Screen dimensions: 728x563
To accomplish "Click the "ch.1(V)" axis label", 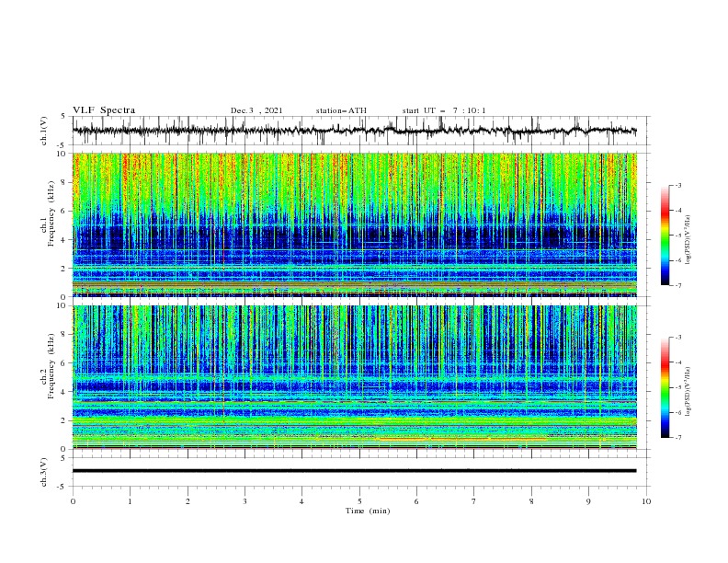I will (44, 131).
